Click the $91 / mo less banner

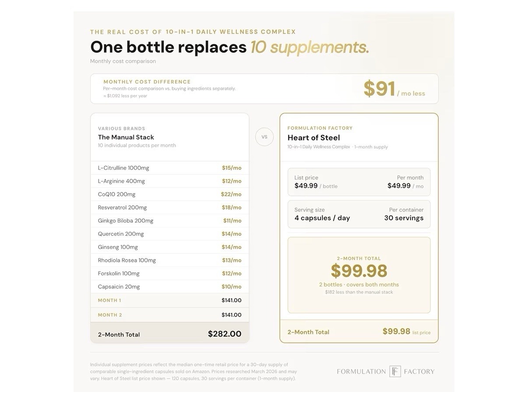[264, 89]
